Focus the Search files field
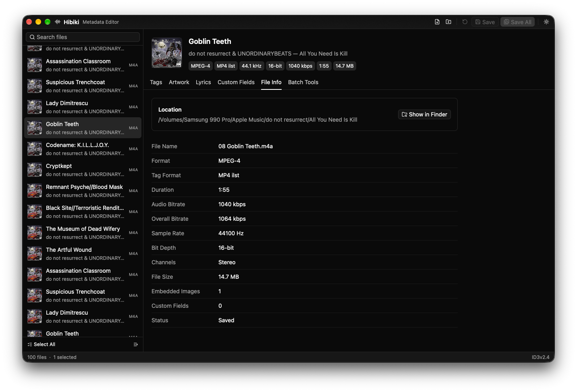The width and height of the screenshot is (577, 392). coord(83,37)
